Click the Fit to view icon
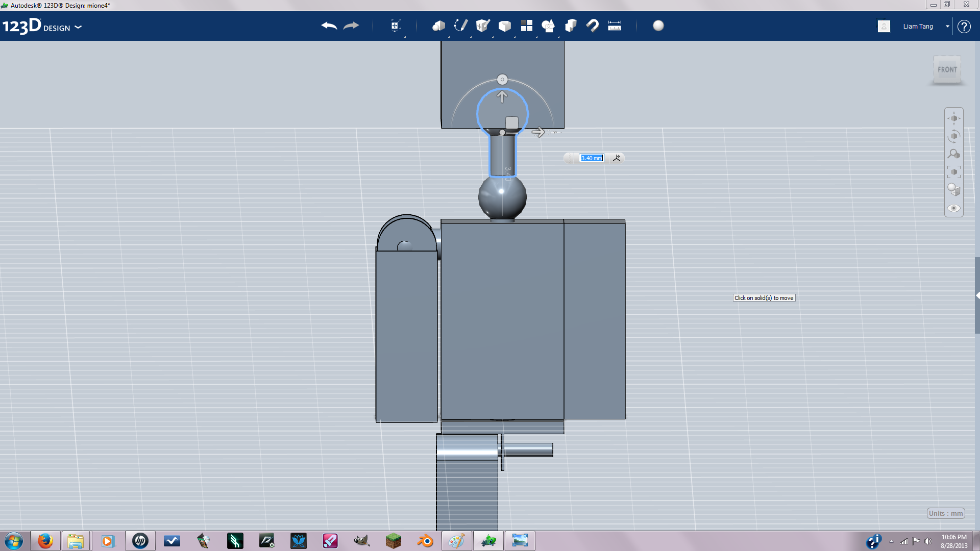 pyautogui.click(x=953, y=172)
